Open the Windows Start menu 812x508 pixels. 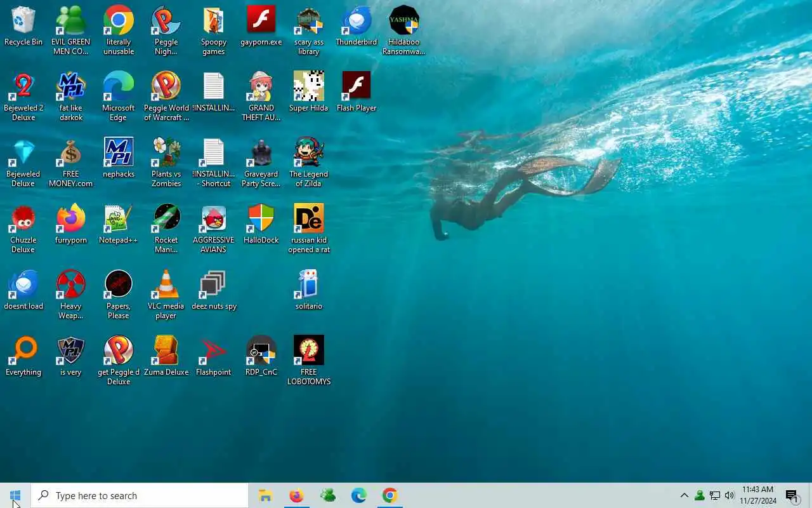15,495
